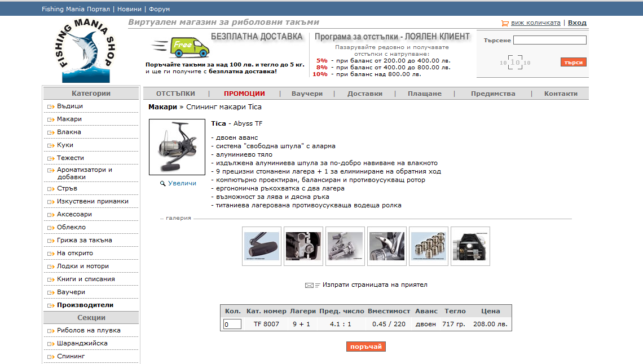Image resolution: width=643 pixels, height=364 pixels.
Task: Click the quantity field for TF 8007
Action: (232, 324)
